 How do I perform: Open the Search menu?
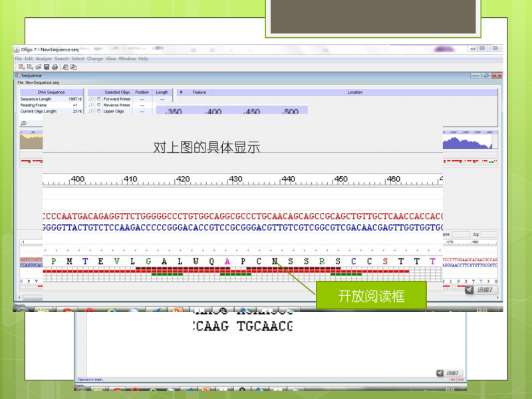62,59
